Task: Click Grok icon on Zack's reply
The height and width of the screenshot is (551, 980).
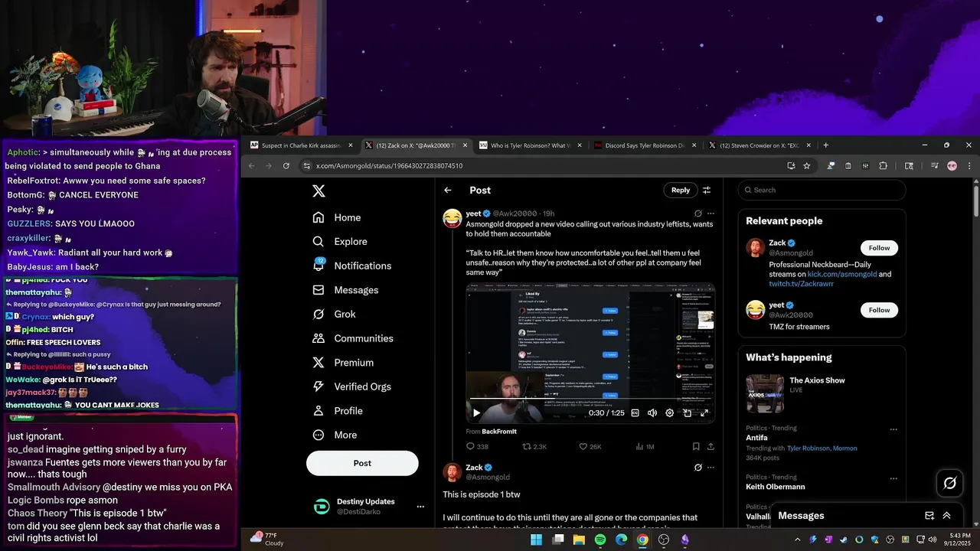Action: click(x=697, y=468)
